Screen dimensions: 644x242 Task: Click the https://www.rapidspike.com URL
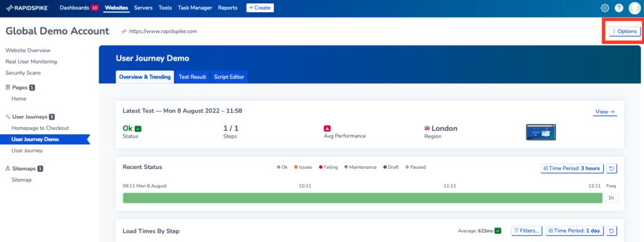[x=163, y=32]
